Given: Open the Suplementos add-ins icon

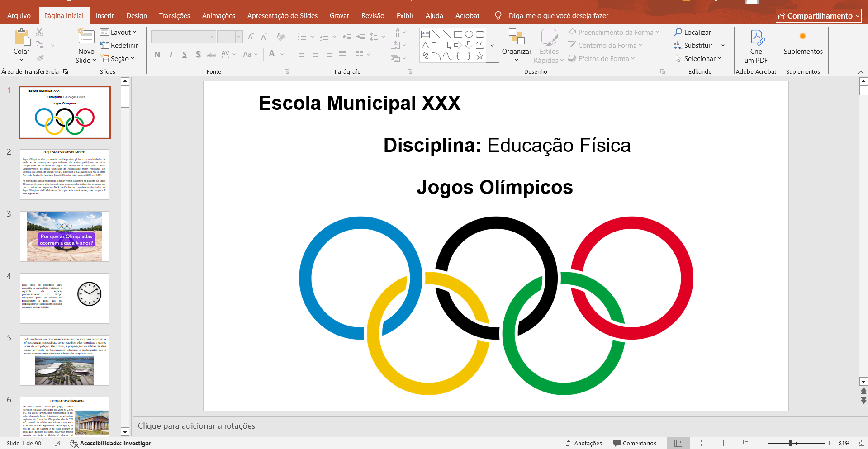Looking at the screenshot, I should pos(803,37).
